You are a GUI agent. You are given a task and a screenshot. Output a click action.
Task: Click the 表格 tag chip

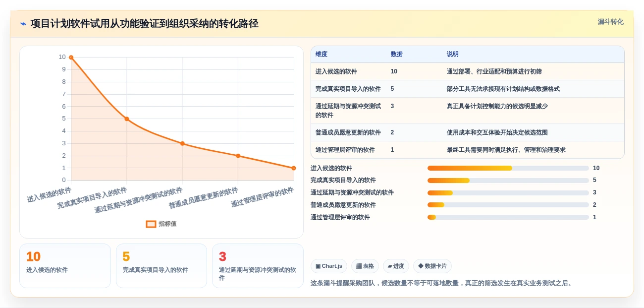click(x=365, y=266)
